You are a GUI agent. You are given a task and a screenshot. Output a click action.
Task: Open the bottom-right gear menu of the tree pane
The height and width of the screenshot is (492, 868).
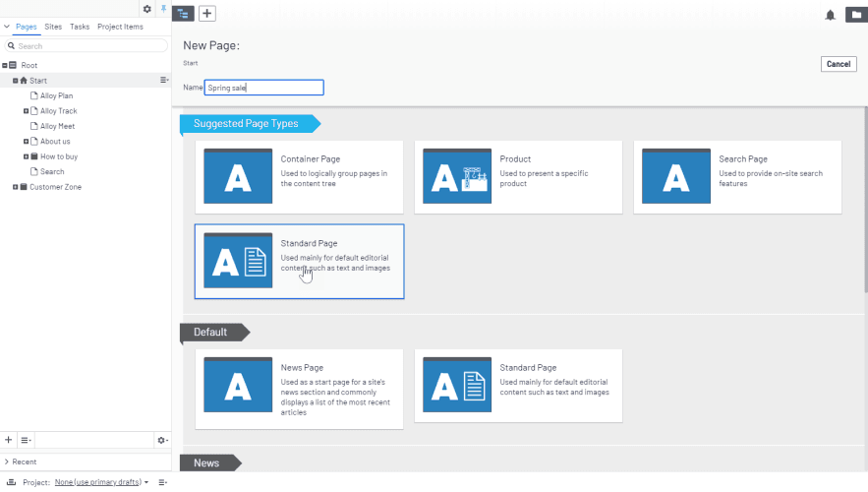click(x=161, y=440)
